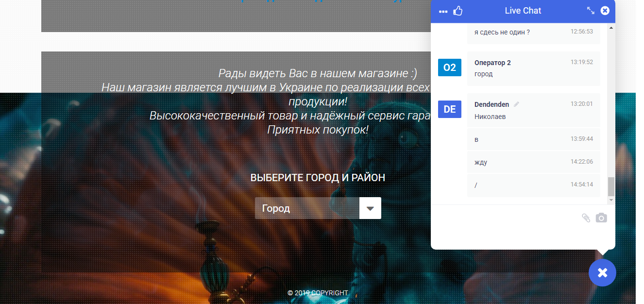
Task: Click the 'ВЫБЕРИТЕ ГОРОД И РАЙОН' heading
Action: point(318,178)
